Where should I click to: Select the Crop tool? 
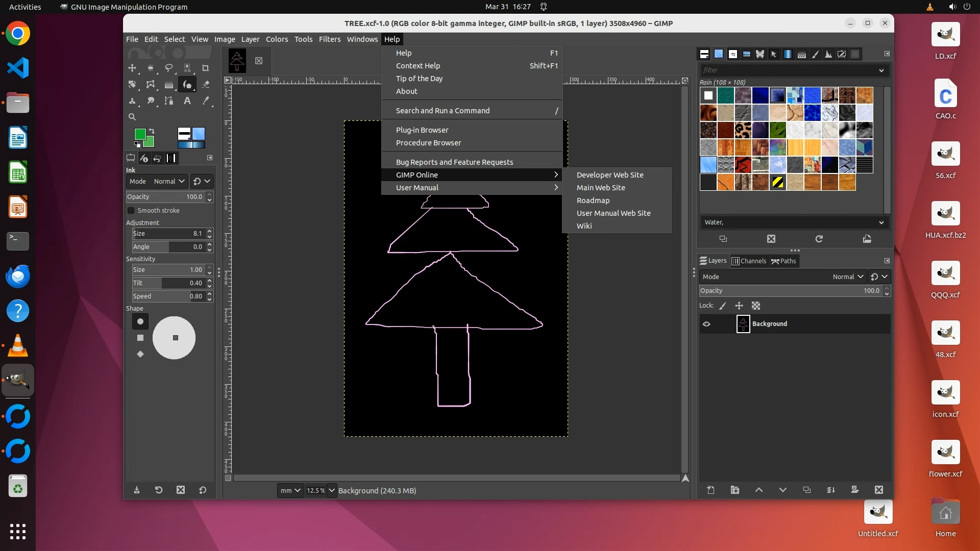(206, 68)
